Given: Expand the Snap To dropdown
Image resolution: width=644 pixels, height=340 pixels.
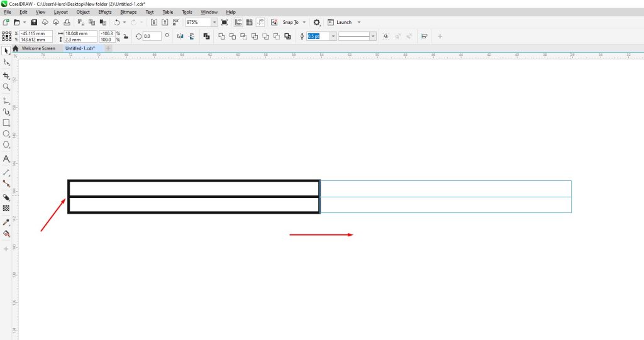Looking at the screenshot, I should pyautogui.click(x=304, y=22).
